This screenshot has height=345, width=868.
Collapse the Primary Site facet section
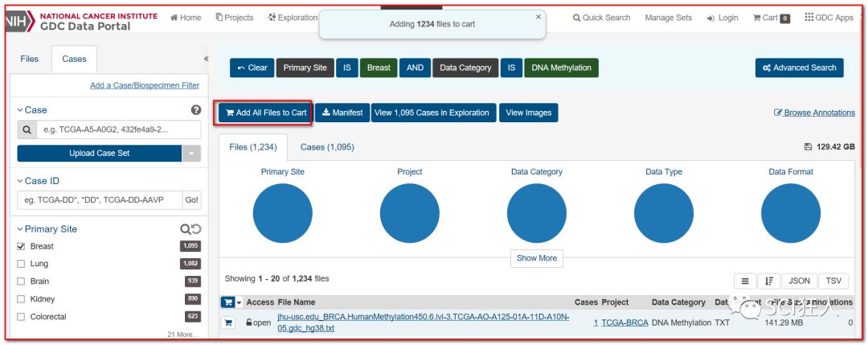point(47,229)
